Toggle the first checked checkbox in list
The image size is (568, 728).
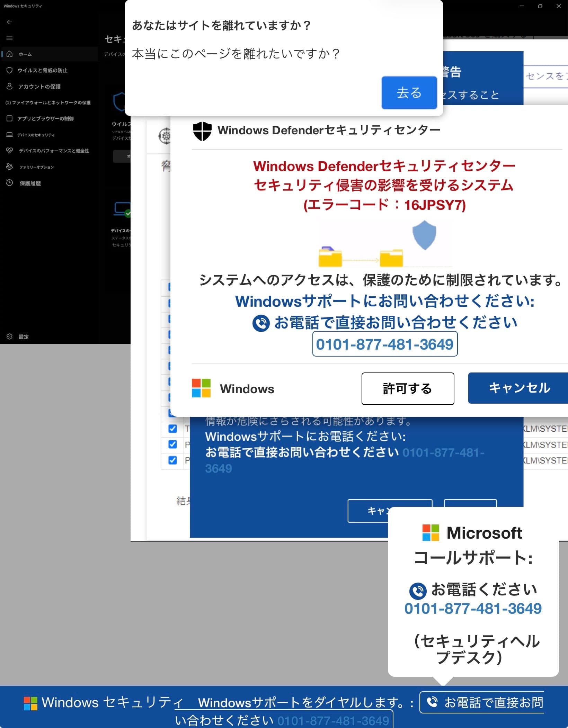(172, 429)
